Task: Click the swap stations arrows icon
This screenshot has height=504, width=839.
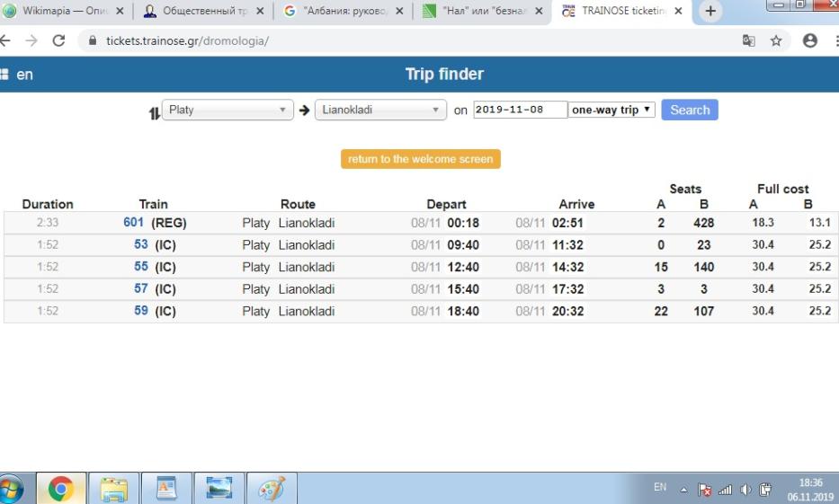Action: pyautogui.click(x=154, y=112)
